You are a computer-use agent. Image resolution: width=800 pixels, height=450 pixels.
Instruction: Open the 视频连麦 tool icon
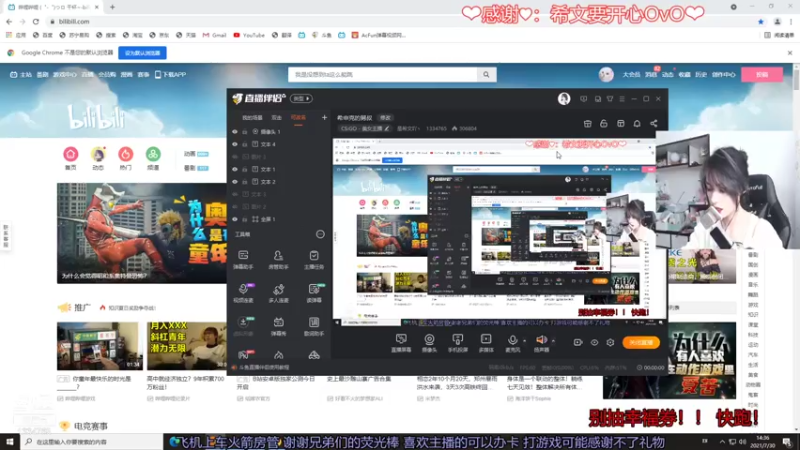pyautogui.click(x=243, y=293)
